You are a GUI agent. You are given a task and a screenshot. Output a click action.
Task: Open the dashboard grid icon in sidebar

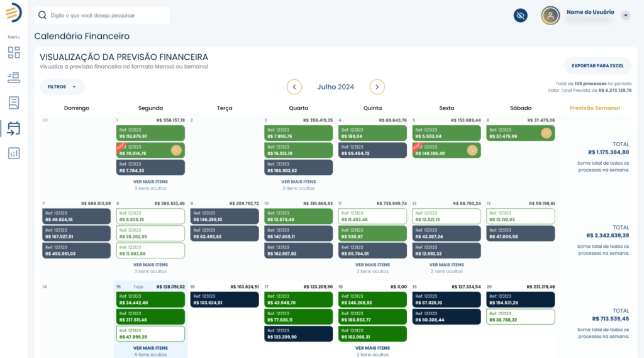point(14,52)
